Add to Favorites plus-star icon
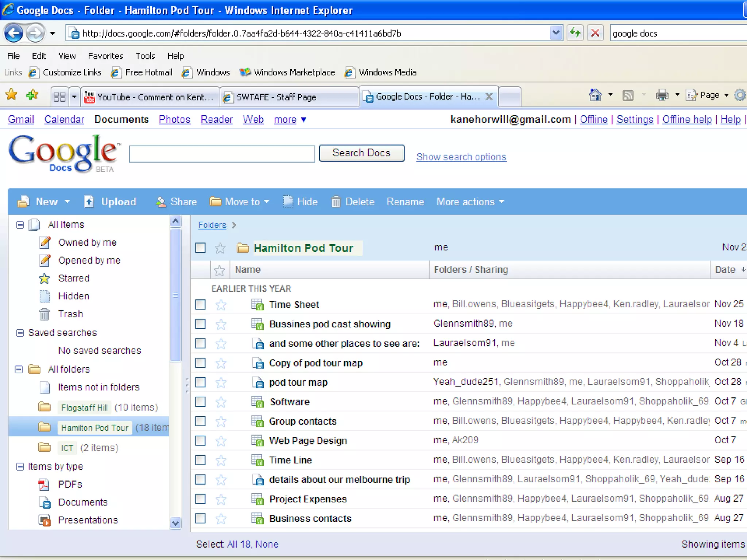The width and height of the screenshot is (747, 560). coord(32,95)
